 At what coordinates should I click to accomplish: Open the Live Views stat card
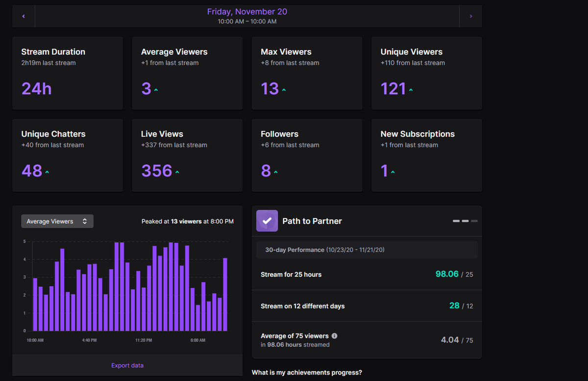(x=187, y=155)
